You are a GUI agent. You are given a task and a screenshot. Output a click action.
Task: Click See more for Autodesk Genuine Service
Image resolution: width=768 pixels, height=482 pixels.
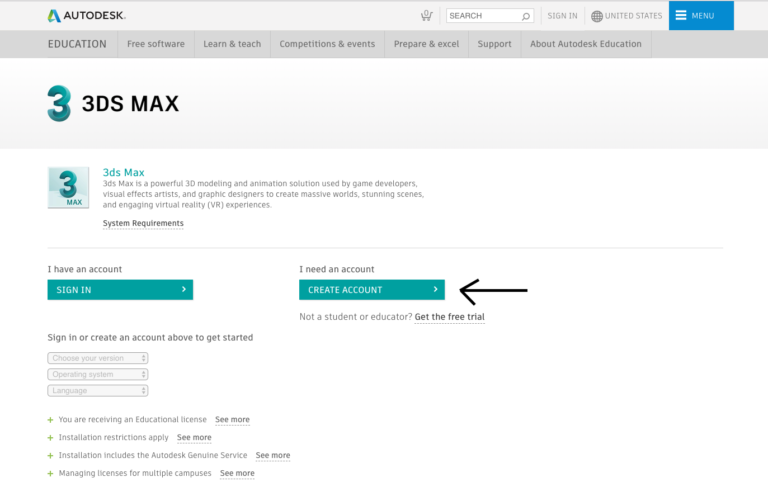point(273,456)
